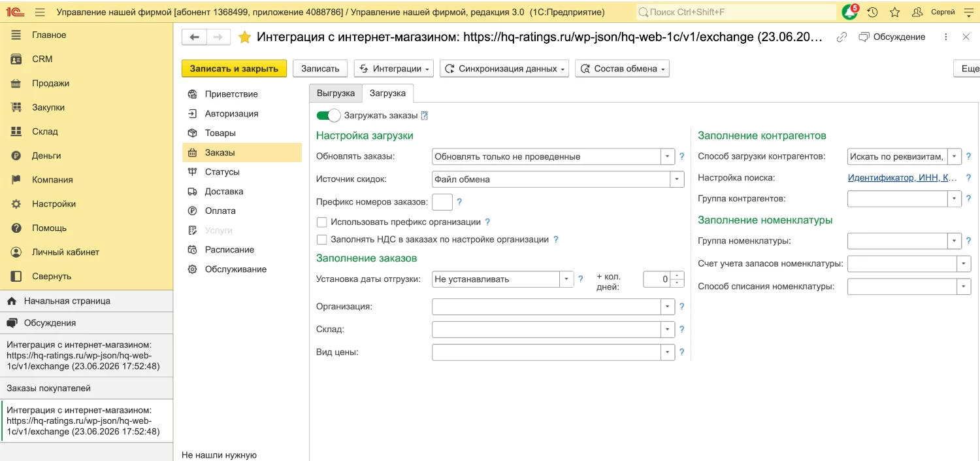The height and width of the screenshot is (461, 980).
Task: Expand the Синхронизация данных menu
Action: [x=504, y=69]
